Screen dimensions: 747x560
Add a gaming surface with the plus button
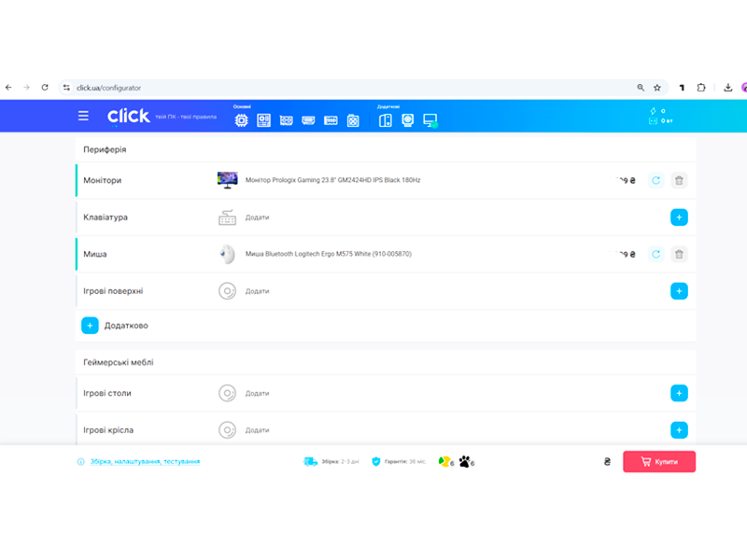pyautogui.click(x=679, y=291)
